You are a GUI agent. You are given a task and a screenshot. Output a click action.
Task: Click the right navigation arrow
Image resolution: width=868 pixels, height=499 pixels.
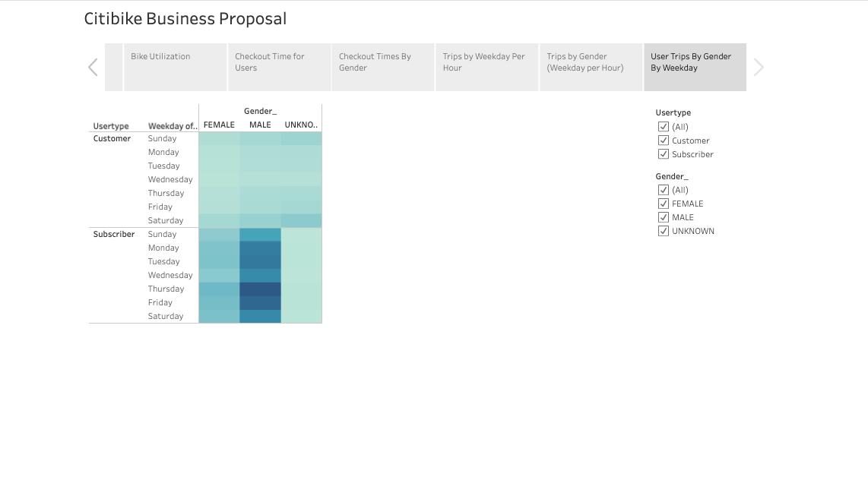click(758, 67)
